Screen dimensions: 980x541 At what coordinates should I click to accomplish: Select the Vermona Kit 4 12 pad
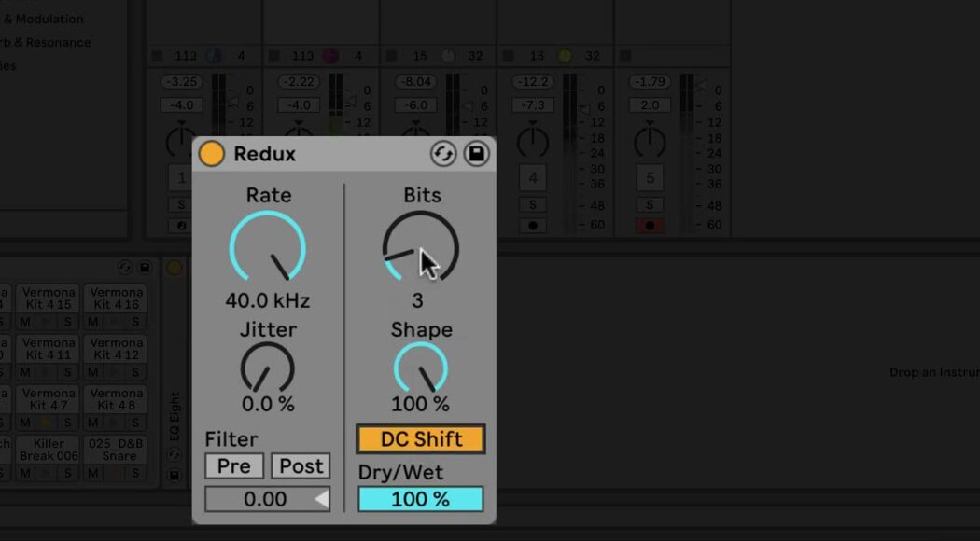117,349
